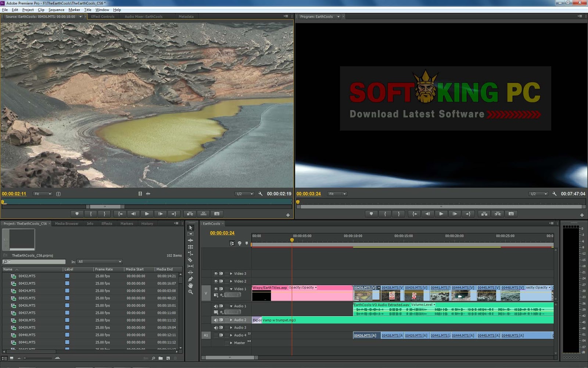Click Mark Out in Source monitor
The width and height of the screenshot is (588, 368).
coord(104,214)
